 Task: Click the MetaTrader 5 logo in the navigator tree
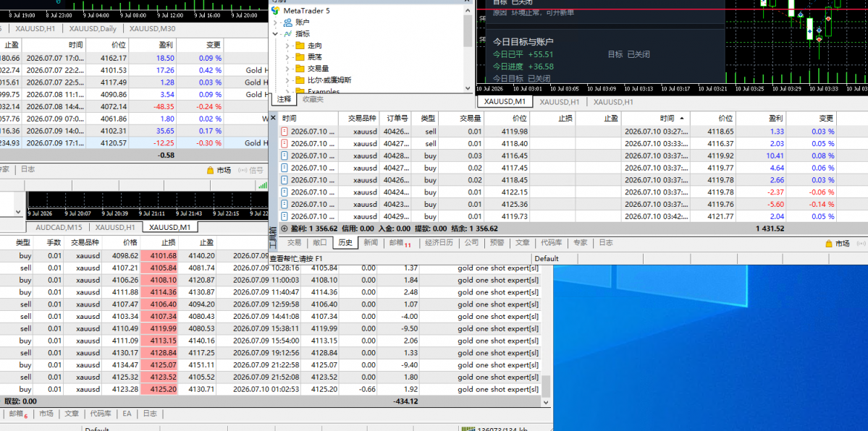point(275,11)
